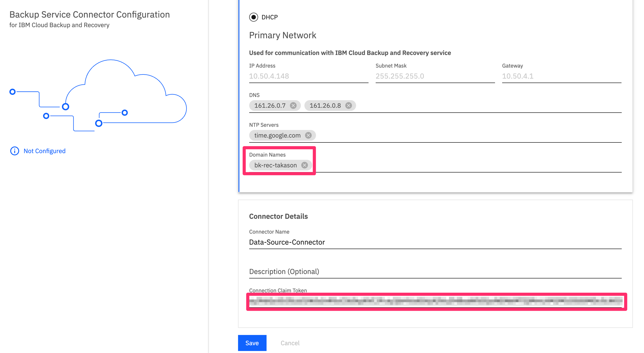
Task: Click empty area of DNS chip input
Action: [x=487, y=106]
